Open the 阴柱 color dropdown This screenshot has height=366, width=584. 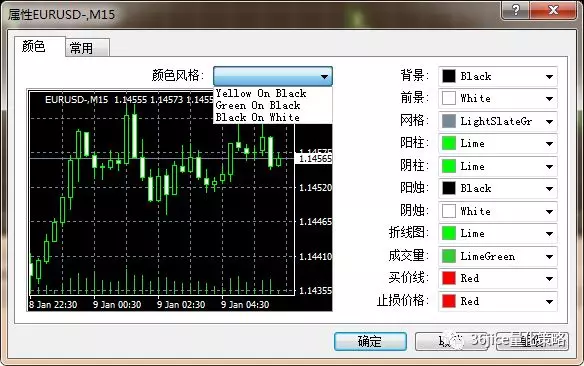pyautogui.click(x=498, y=166)
